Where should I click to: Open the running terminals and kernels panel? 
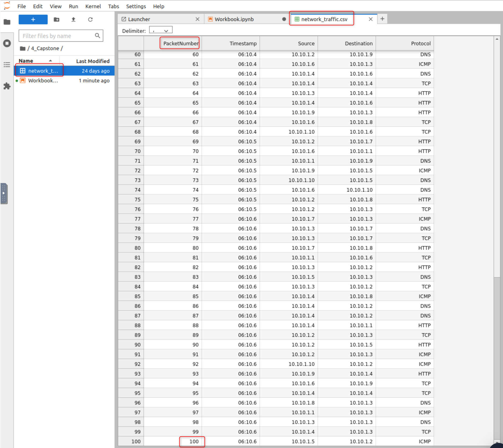(x=7, y=43)
